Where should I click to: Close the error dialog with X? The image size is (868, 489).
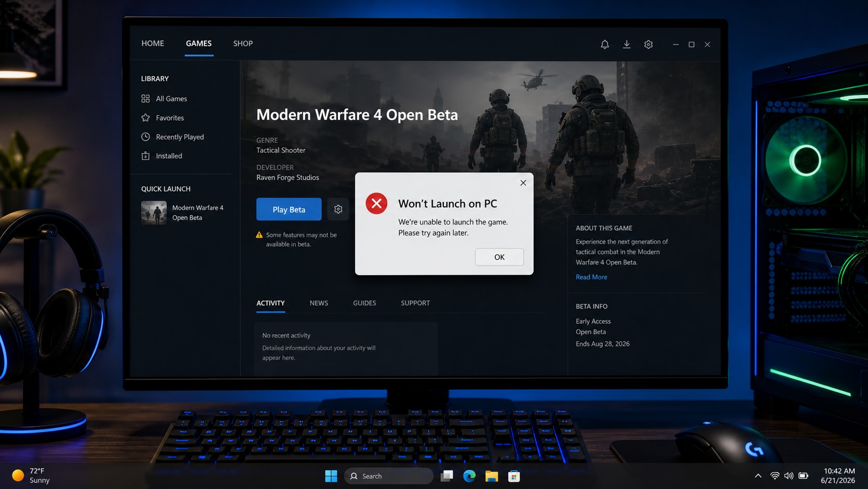(523, 183)
